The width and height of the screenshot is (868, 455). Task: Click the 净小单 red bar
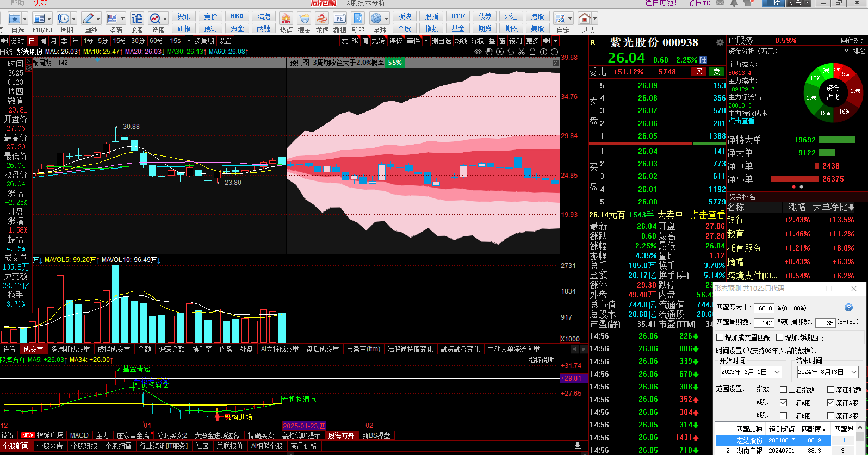pos(795,179)
